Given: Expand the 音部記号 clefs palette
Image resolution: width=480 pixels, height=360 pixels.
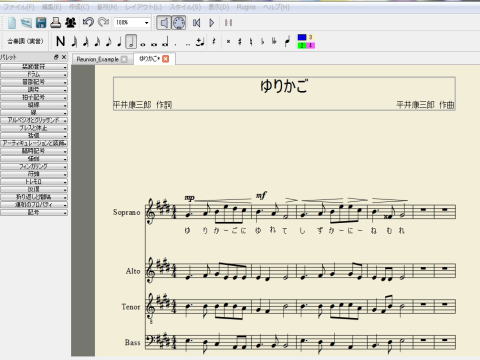Looking at the screenshot, I should [x=34, y=82].
